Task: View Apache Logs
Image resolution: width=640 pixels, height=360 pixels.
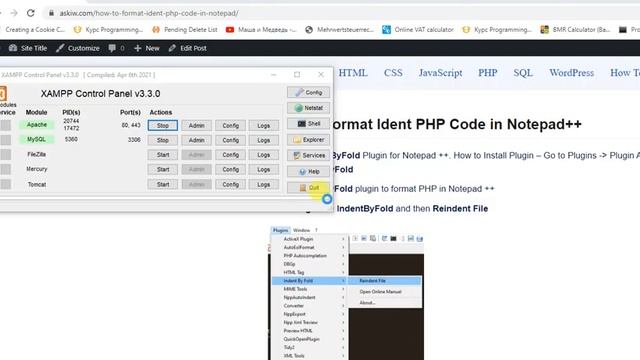Action: tap(264, 125)
